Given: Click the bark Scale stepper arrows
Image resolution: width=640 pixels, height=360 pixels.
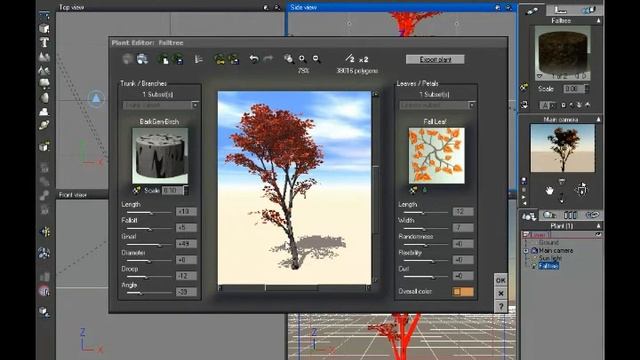Looking at the screenshot, I should [x=186, y=190].
